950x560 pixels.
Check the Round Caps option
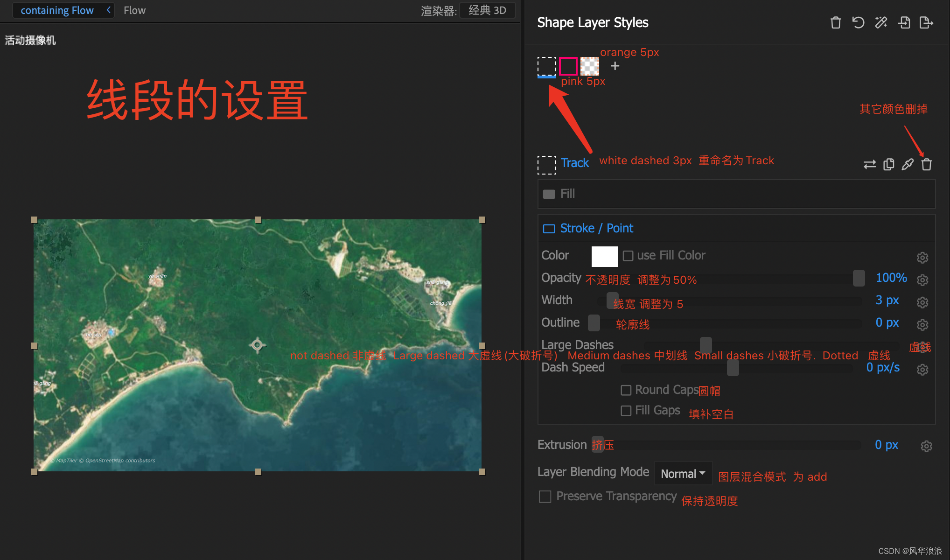(626, 390)
